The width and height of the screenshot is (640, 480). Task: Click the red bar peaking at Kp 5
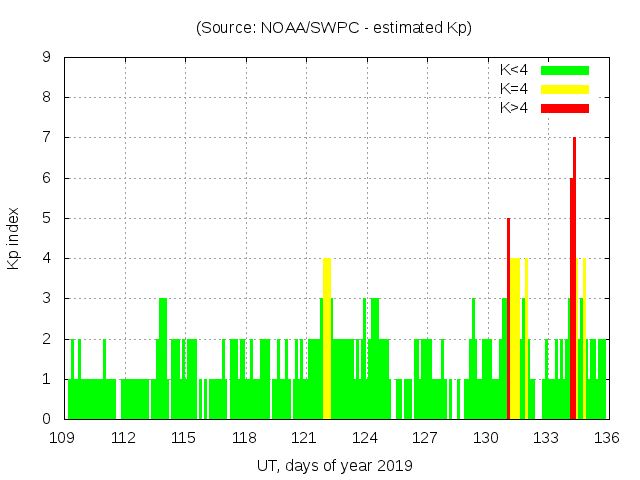508,320
